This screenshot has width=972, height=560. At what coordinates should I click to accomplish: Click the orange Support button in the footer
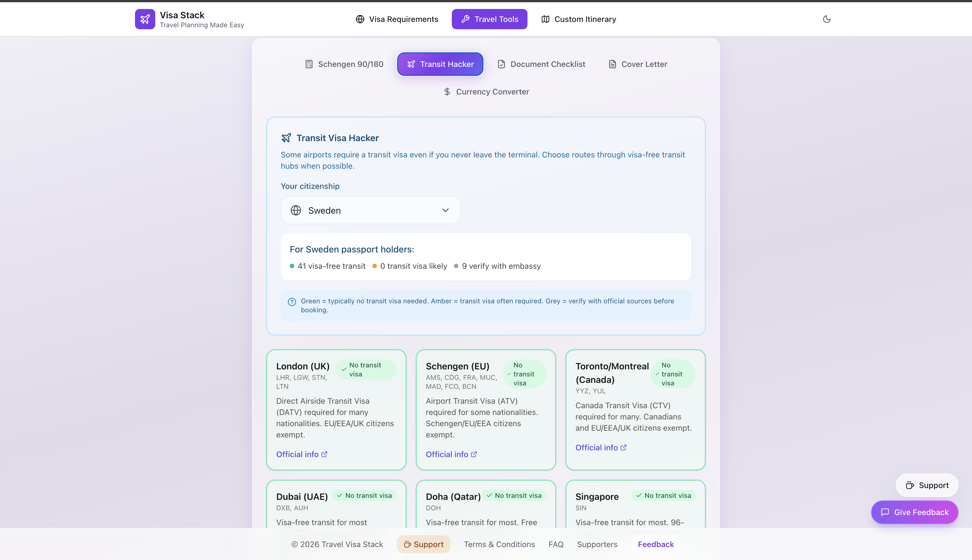point(423,544)
